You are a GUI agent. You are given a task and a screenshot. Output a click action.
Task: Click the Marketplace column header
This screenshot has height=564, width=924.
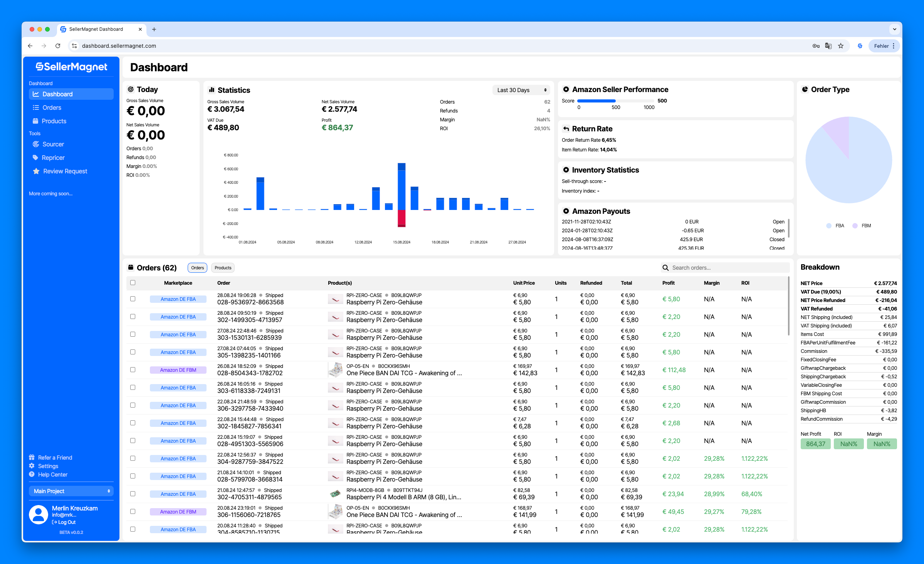point(178,283)
